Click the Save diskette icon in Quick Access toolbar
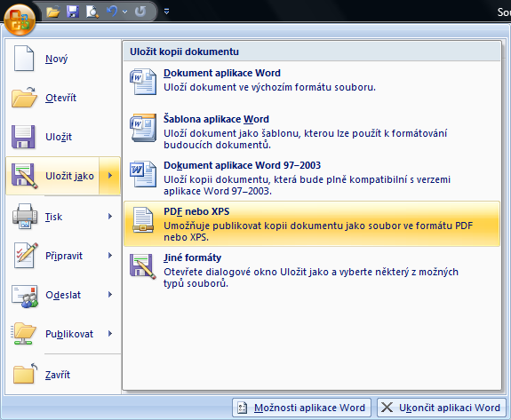511x420 pixels. (73, 12)
